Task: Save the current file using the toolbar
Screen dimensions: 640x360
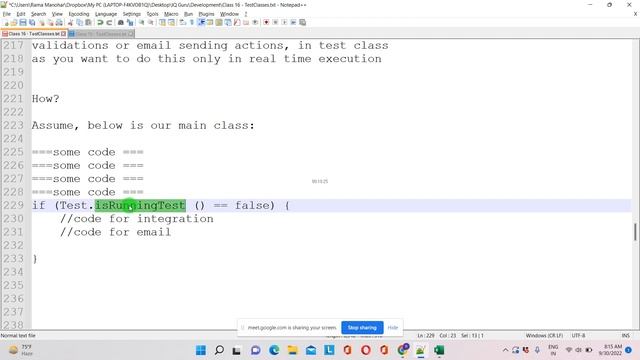Action: coord(23,22)
